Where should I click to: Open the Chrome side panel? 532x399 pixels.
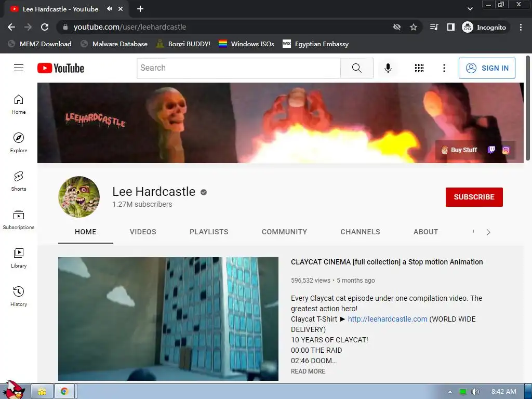[450, 27]
